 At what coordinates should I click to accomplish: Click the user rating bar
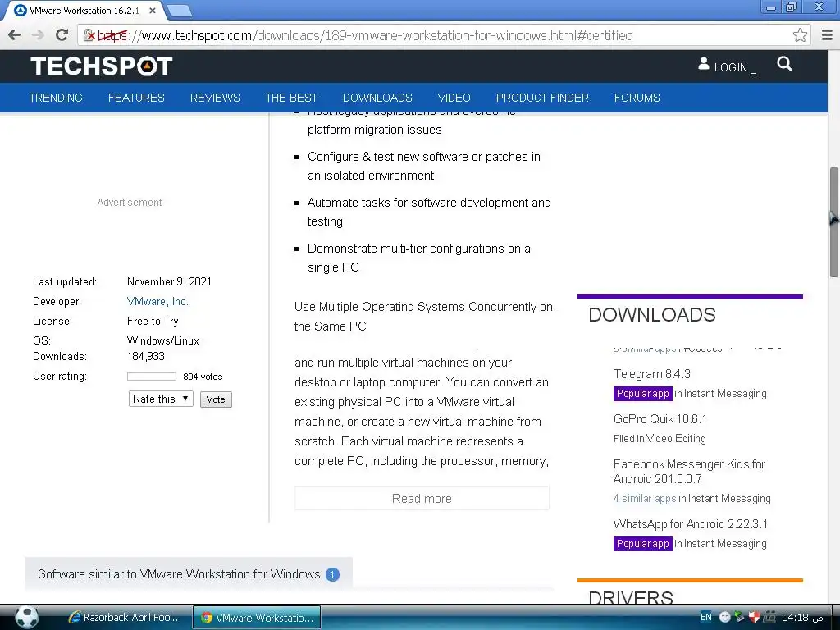click(x=152, y=377)
